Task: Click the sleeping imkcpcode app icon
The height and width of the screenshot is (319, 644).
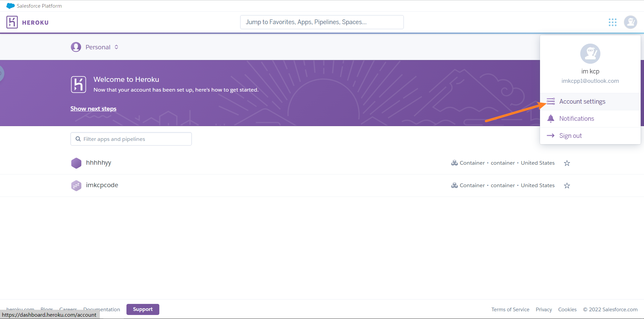Action: 76,185
